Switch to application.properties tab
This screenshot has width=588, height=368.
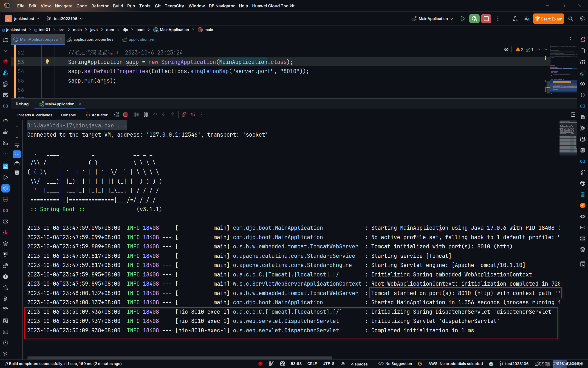(90, 39)
